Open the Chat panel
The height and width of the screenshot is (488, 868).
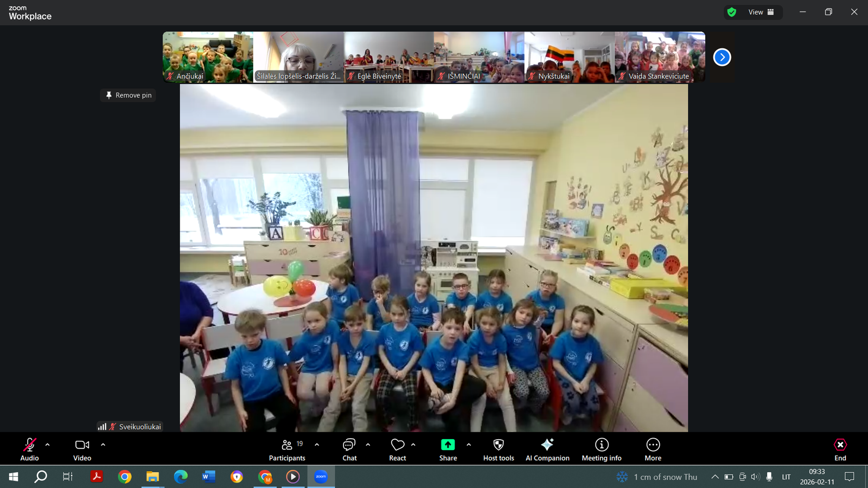349,450
